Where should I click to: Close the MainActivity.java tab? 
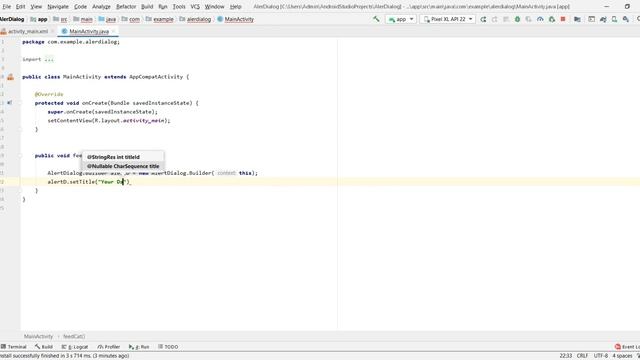click(x=114, y=31)
